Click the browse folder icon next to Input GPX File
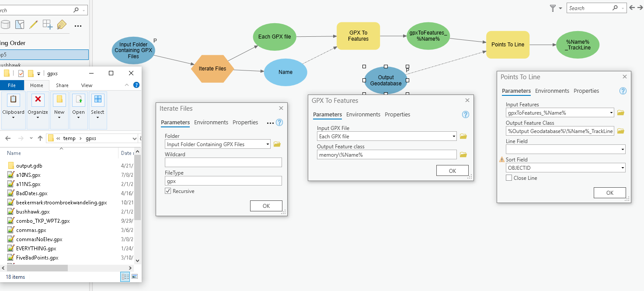The width and height of the screenshot is (644, 291). click(x=463, y=136)
